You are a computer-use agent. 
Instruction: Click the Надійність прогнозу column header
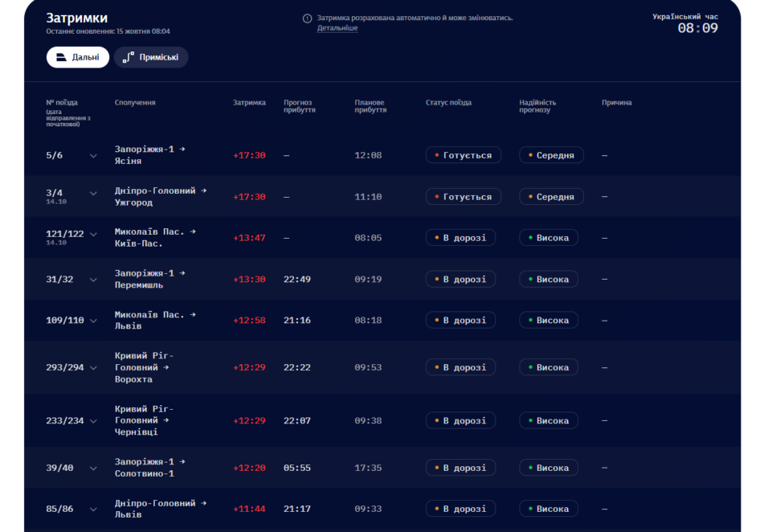pyautogui.click(x=537, y=106)
